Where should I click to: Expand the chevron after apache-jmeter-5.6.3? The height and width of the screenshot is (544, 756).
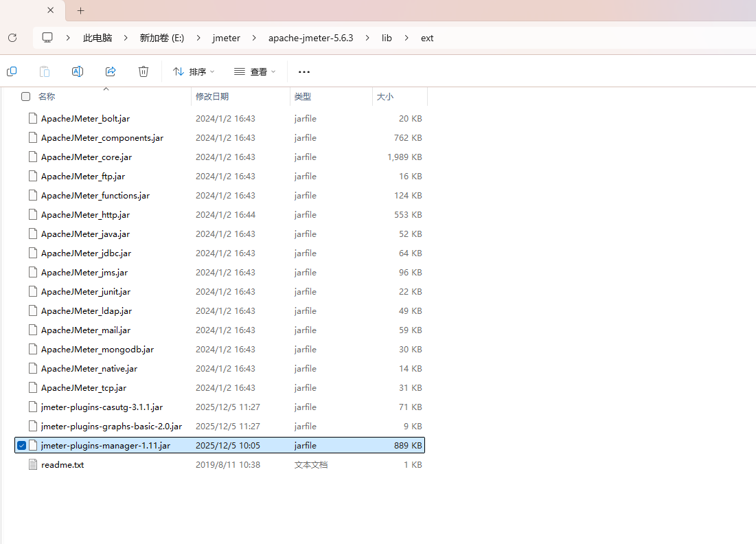[x=367, y=38]
